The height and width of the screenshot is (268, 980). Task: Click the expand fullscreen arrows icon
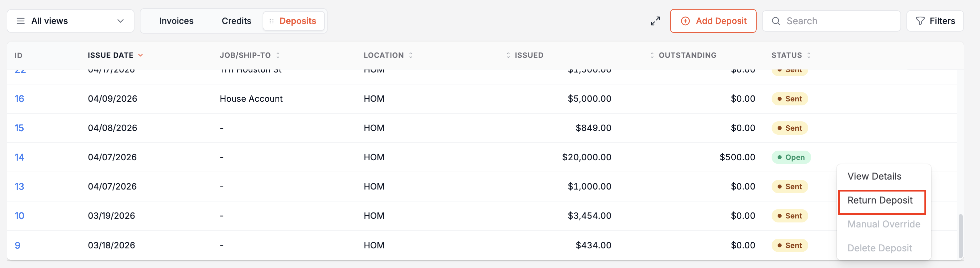pos(655,21)
